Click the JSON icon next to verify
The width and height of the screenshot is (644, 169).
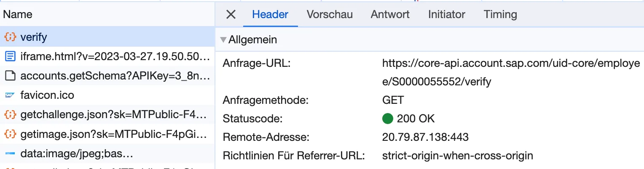click(x=10, y=37)
